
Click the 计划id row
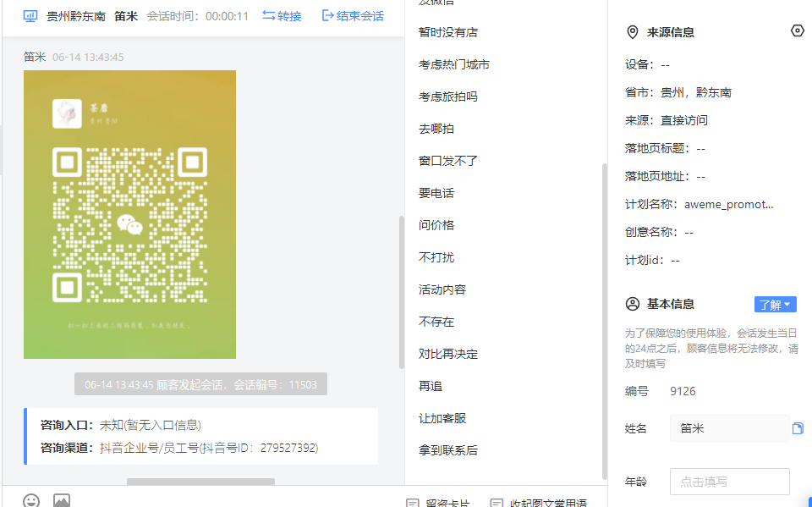coord(652,260)
